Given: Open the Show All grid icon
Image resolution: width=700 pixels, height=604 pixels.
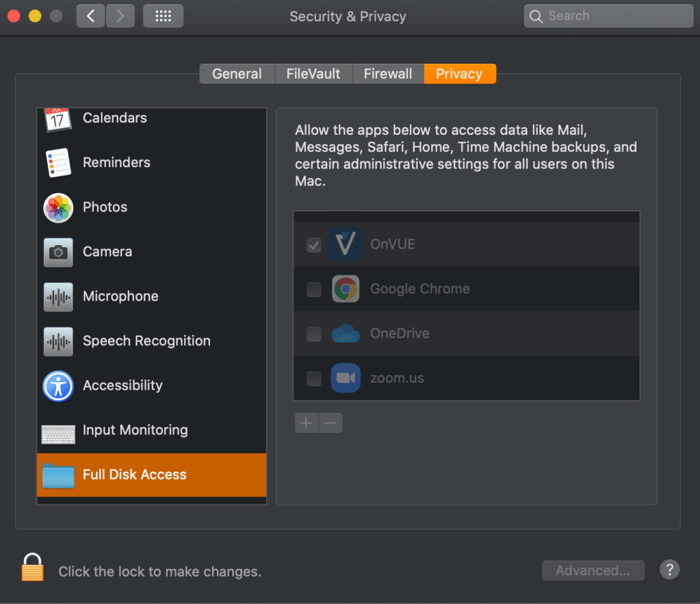Looking at the screenshot, I should pos(163,16).
